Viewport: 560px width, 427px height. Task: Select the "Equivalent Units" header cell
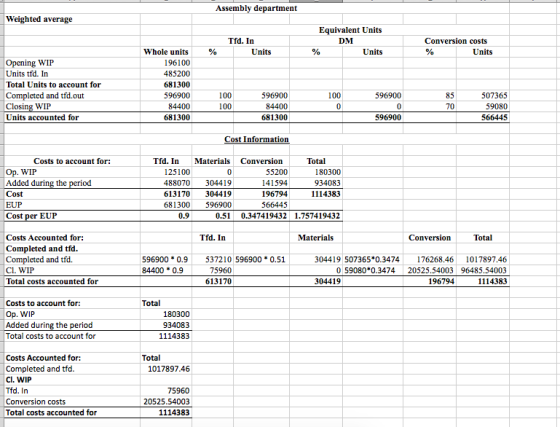point(350,30)
